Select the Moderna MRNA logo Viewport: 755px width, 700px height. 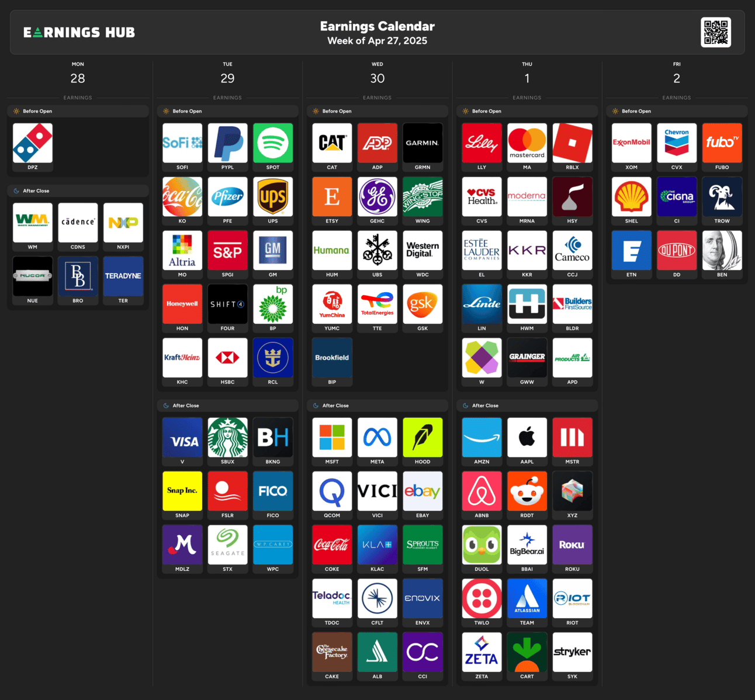pos(527,196)
